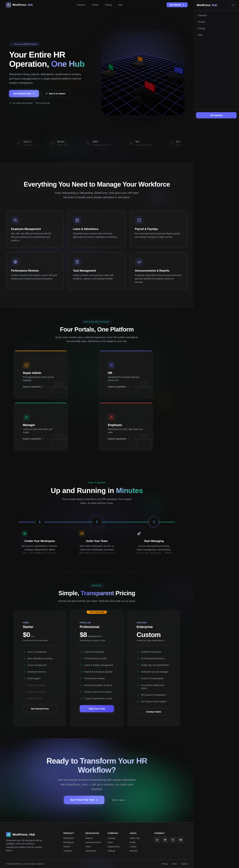Click Contact Sales on Enterprise plan

click(x=154, y=712)
